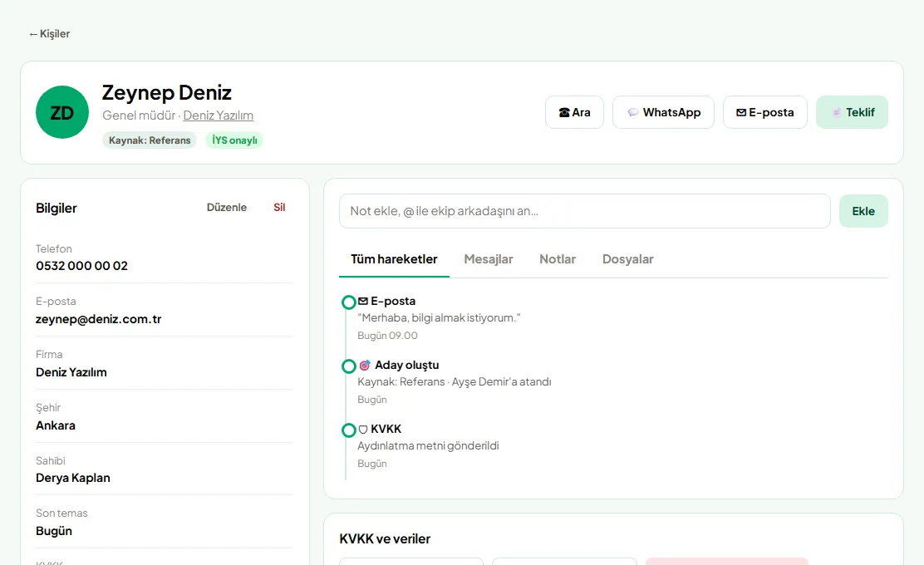Screen dimensions: 924x565
Task: Click phone number 0532 000 00 02
Action: 82,266
